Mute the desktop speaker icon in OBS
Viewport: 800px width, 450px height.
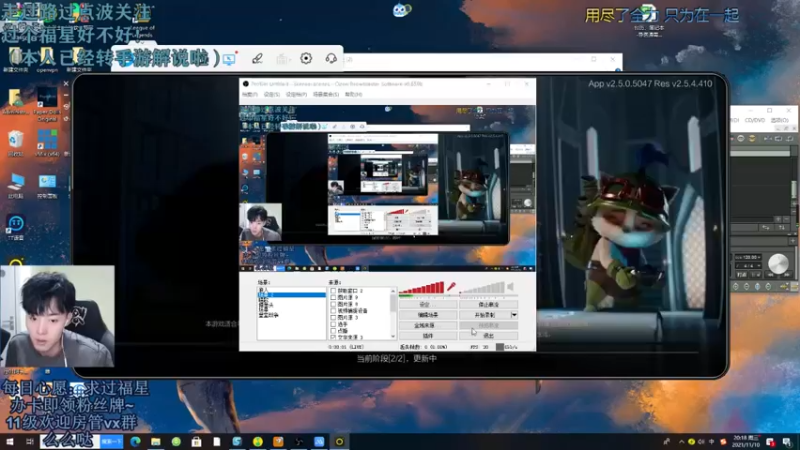pos(510,287)
